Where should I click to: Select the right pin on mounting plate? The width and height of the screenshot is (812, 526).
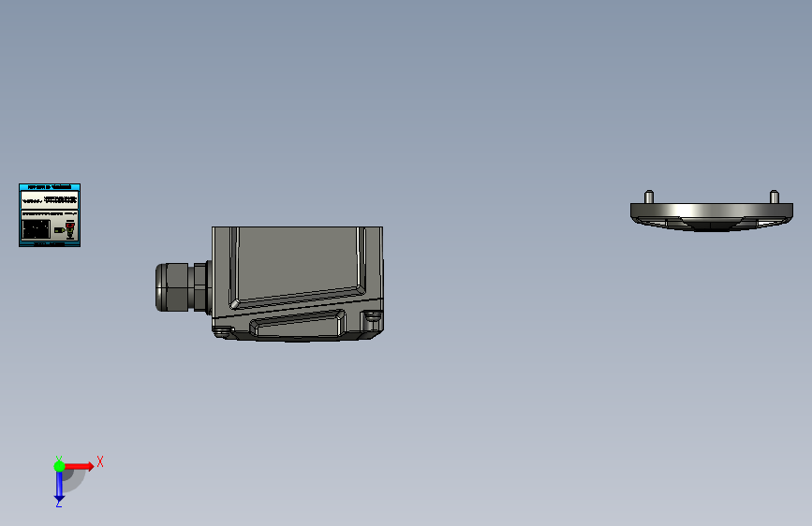point(775,197)
